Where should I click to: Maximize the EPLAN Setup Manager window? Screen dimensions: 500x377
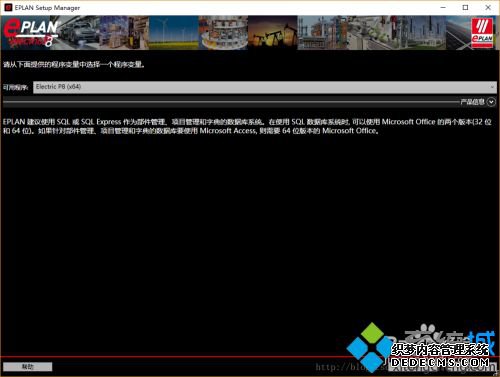click(465, 7)
